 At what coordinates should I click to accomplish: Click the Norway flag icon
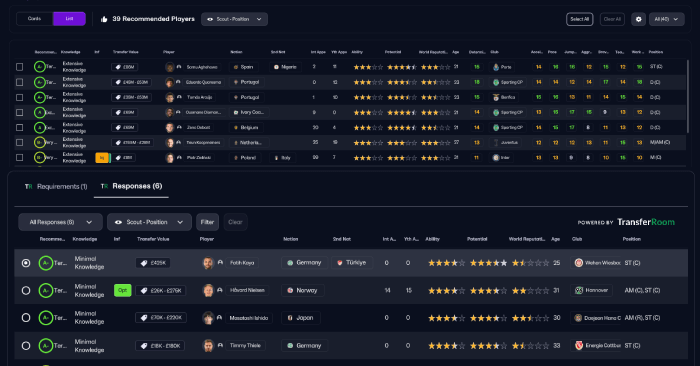click(290, 291)
